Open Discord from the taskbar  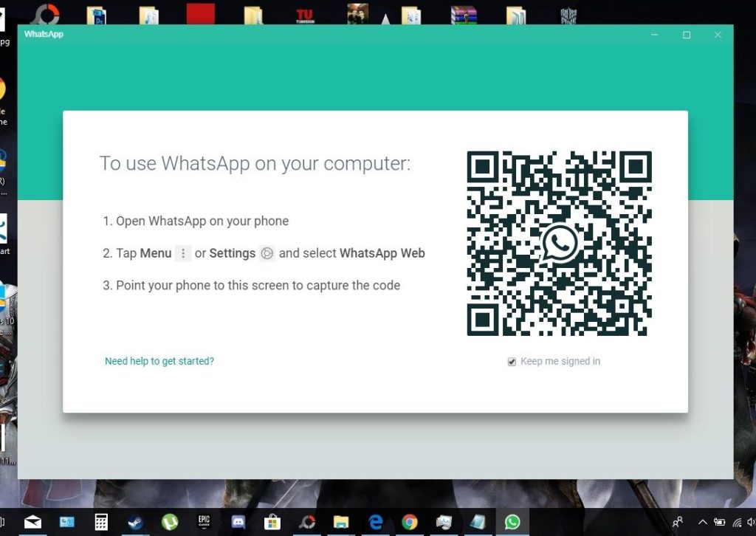coord(238,522)
